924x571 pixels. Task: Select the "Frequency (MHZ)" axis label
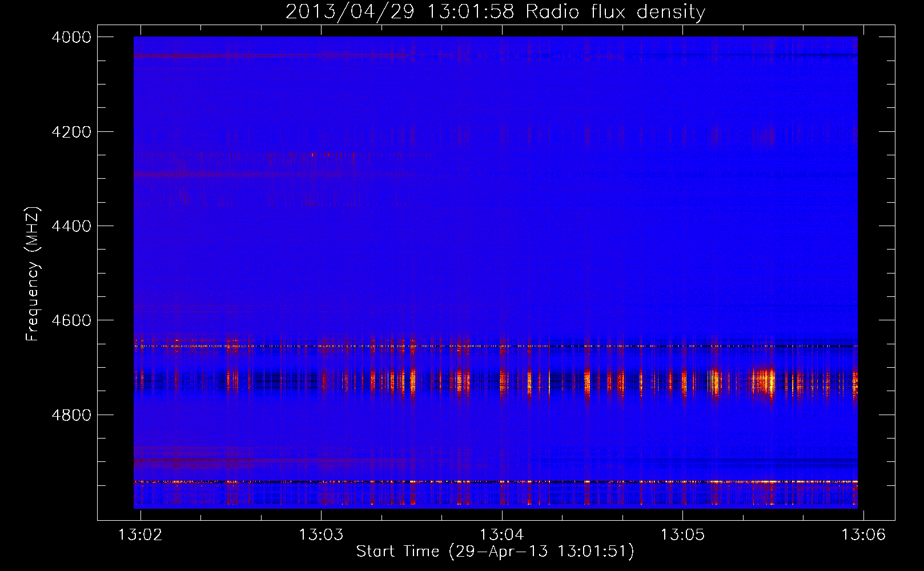32,274
